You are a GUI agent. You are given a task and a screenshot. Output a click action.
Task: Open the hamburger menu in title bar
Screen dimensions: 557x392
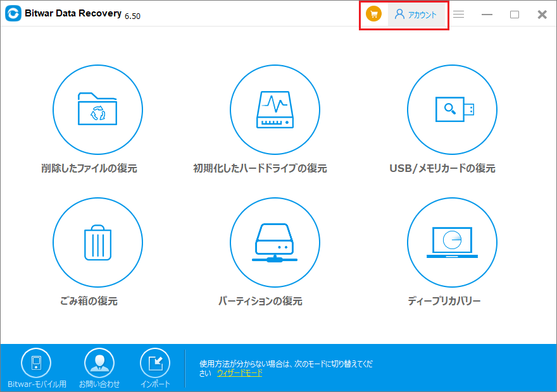459,15
